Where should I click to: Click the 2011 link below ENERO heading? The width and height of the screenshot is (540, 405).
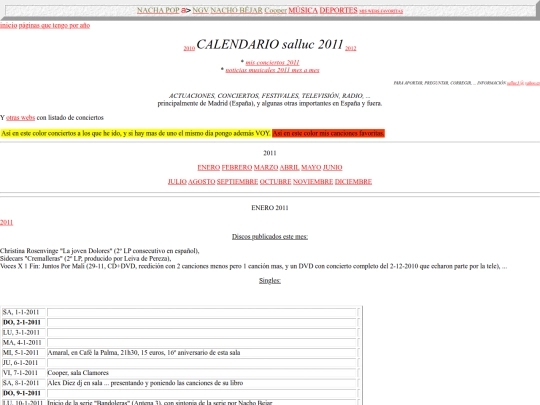(x=6, y=222)
